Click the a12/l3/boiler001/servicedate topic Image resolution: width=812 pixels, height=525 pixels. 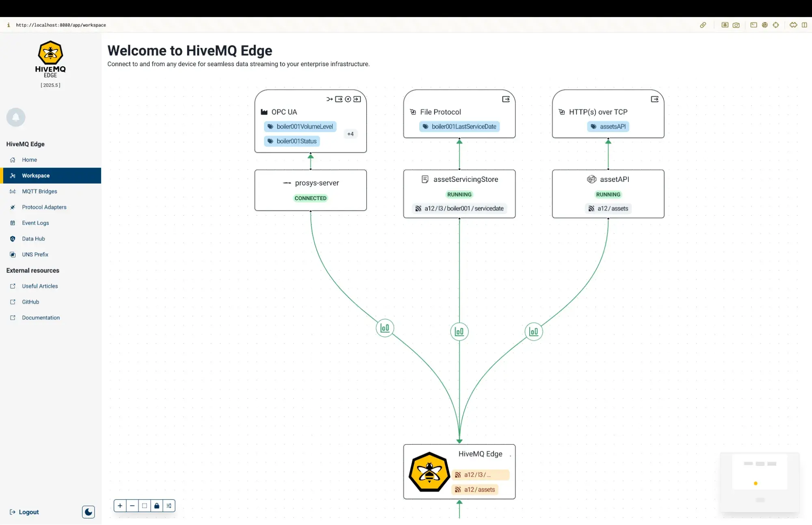click(459, 209)
